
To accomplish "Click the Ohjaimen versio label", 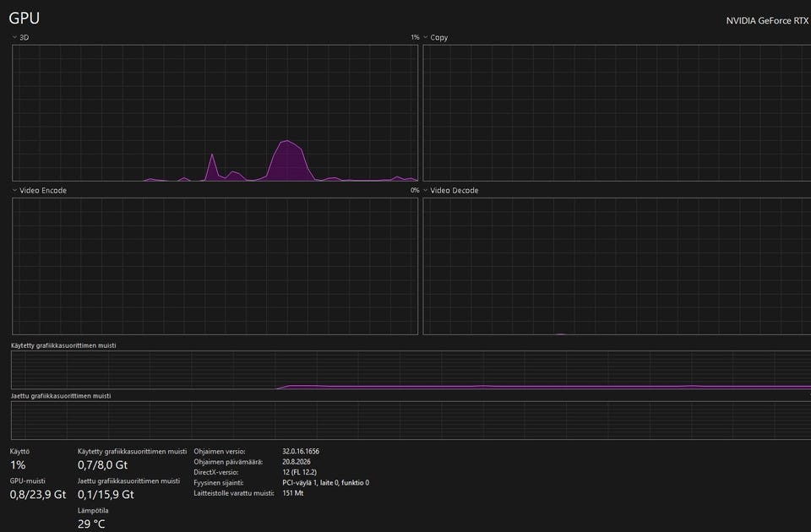I will tap(220, 451).
